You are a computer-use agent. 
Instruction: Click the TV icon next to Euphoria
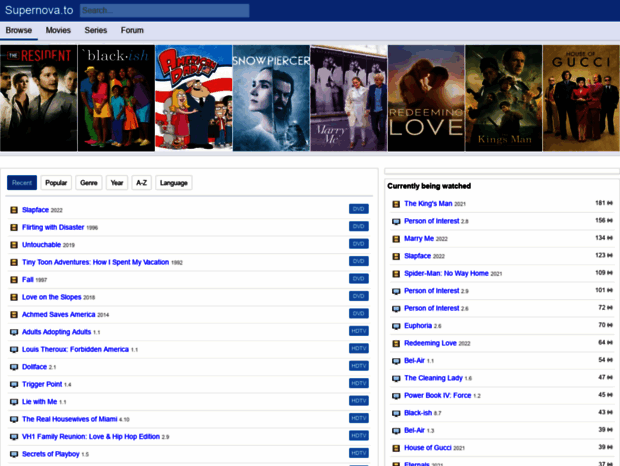coord(395,325)
